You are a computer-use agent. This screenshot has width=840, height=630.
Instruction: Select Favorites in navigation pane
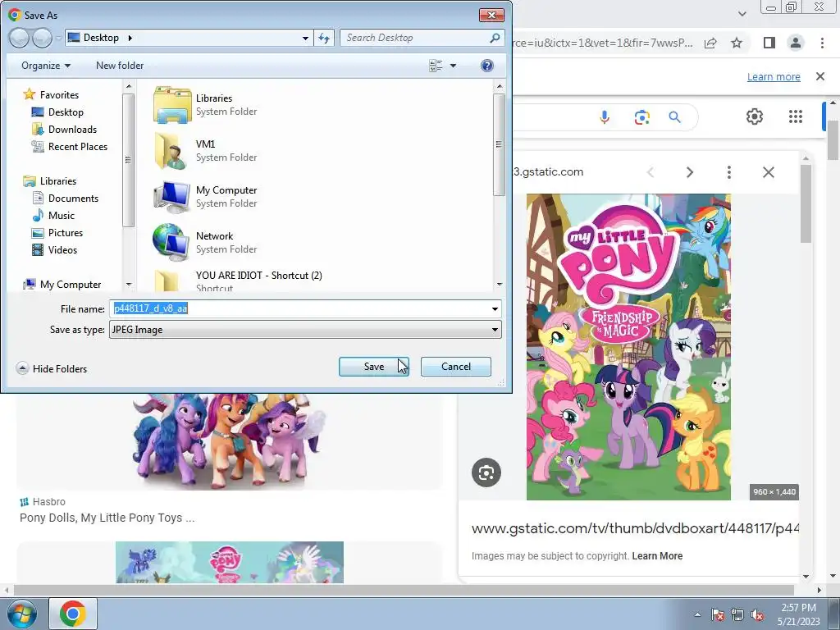pos(52,95)
